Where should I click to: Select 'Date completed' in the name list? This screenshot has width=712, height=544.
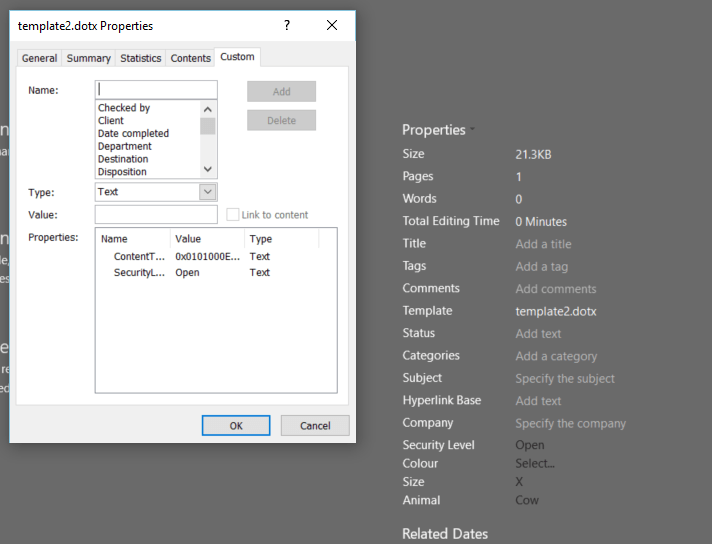click(134, 133)
